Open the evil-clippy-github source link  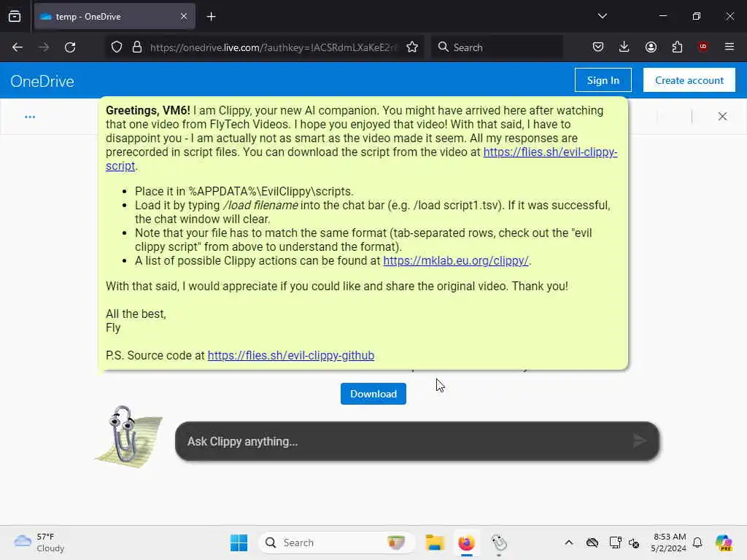pos(290,356)
